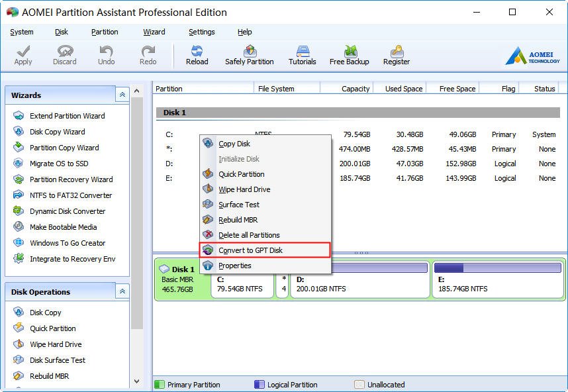The height and width of the screenshot is (392, 568).
Task: Select the E: 185.74GB NTFS partition block
Action: [x=498, y=279]
